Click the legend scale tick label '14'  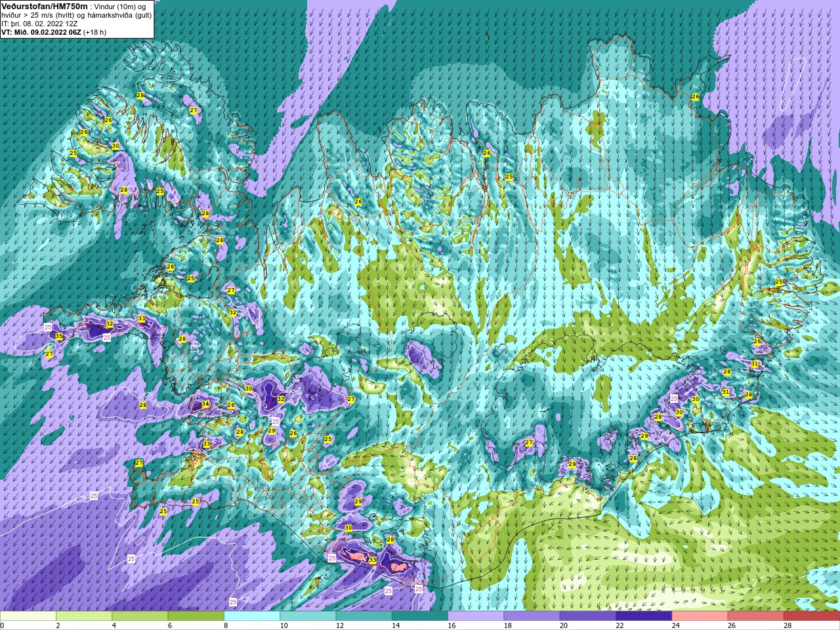[x=395, y=625]
